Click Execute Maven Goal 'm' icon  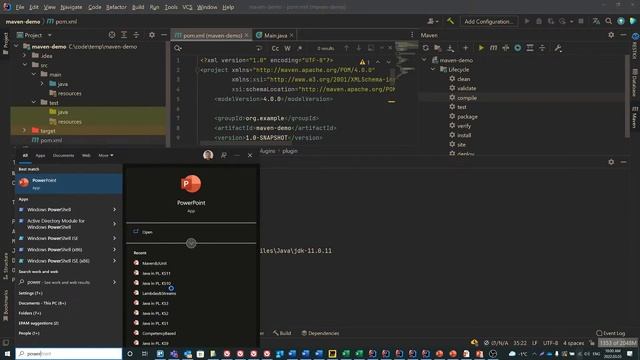493,48
